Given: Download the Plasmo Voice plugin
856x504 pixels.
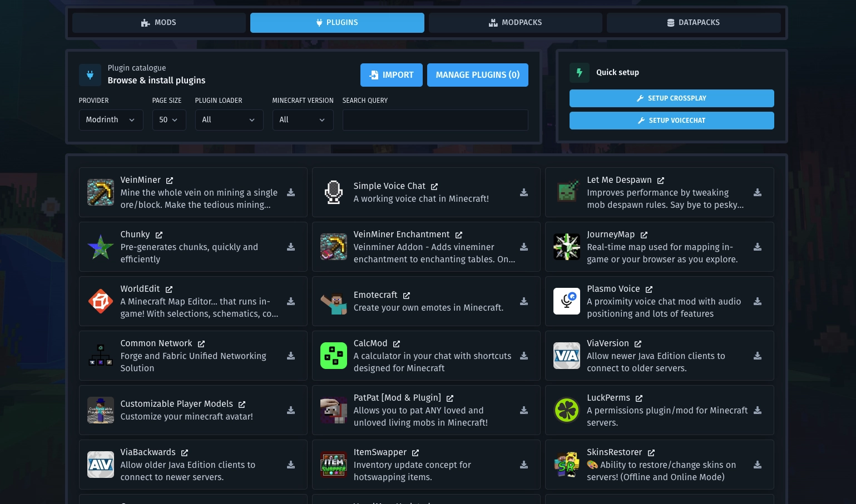Looking at the screenshot, I should [758, 301].
